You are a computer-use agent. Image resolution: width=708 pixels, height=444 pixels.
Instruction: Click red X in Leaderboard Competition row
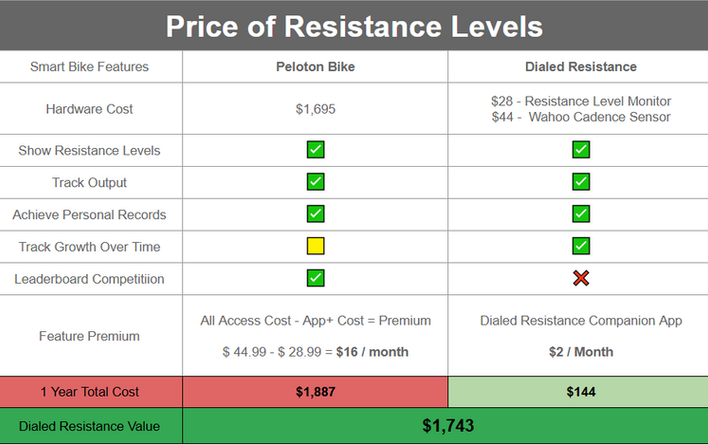(x=581, y=278)
